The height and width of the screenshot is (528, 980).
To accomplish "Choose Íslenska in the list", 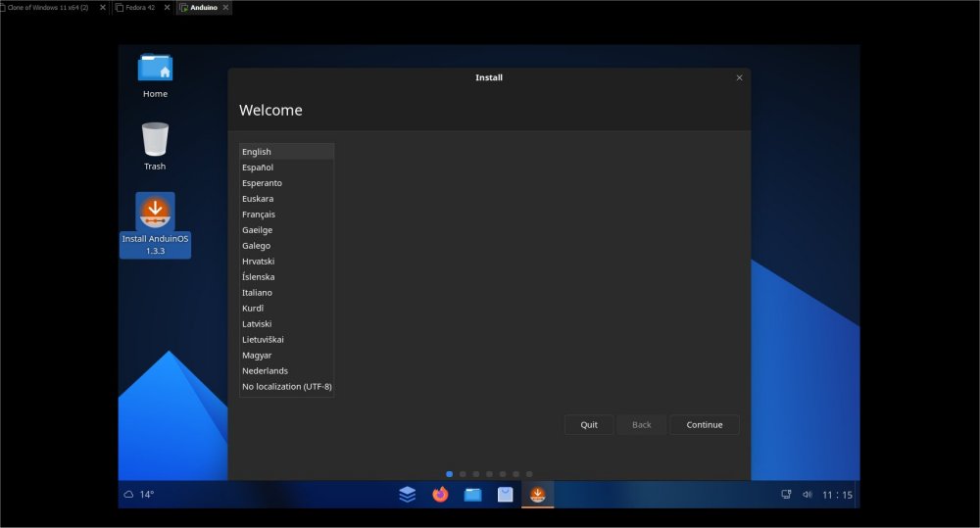I will click(286, 277).
